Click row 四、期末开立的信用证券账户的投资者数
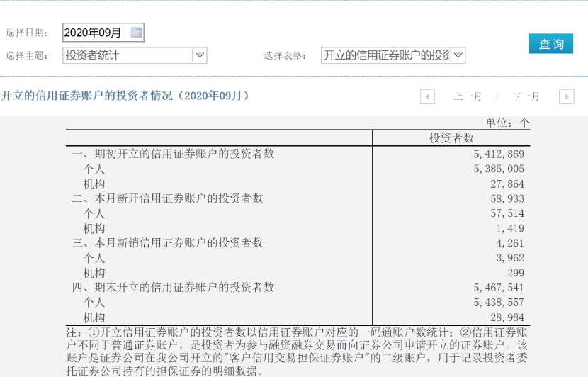This screenshot has width=588, height=377. [173, 287]
